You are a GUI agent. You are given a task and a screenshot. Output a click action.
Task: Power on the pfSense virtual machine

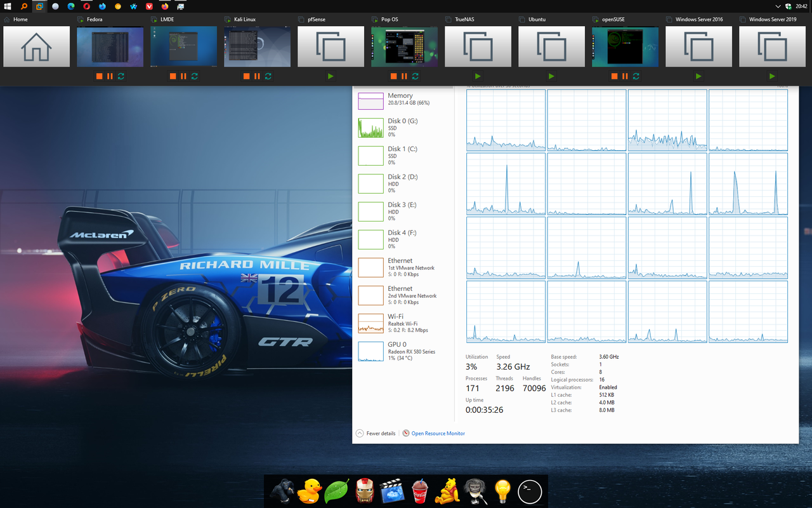click(x=331, y=76)
